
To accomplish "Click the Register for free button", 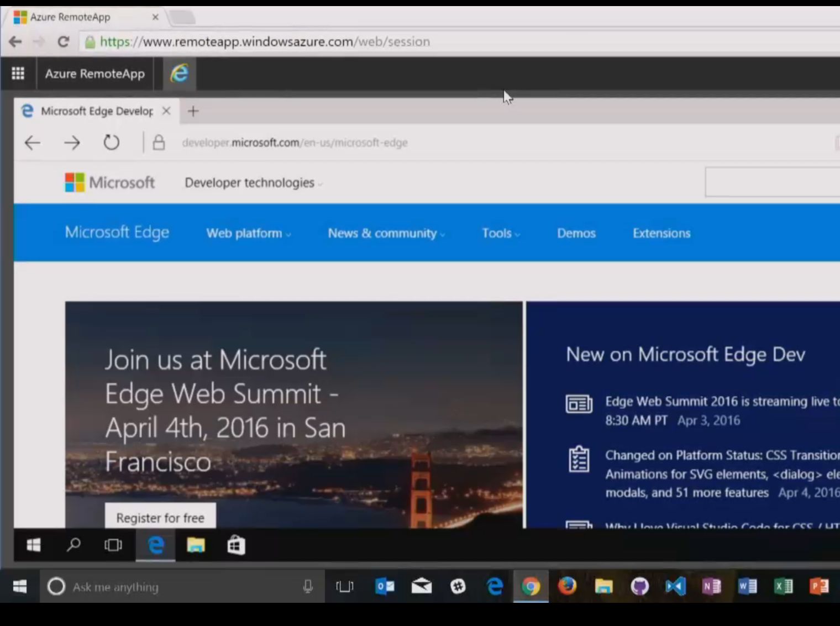I will coord(160,518).
